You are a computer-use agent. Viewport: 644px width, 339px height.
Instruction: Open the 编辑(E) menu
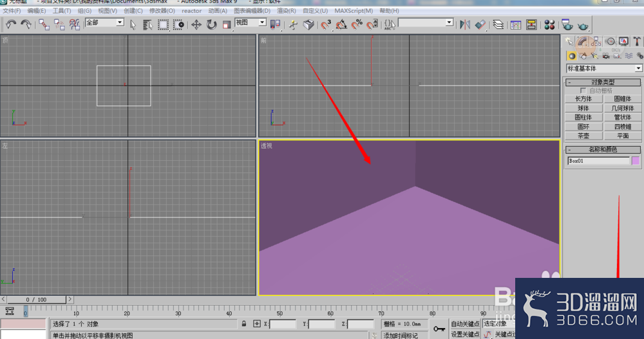tap(37, 11)
